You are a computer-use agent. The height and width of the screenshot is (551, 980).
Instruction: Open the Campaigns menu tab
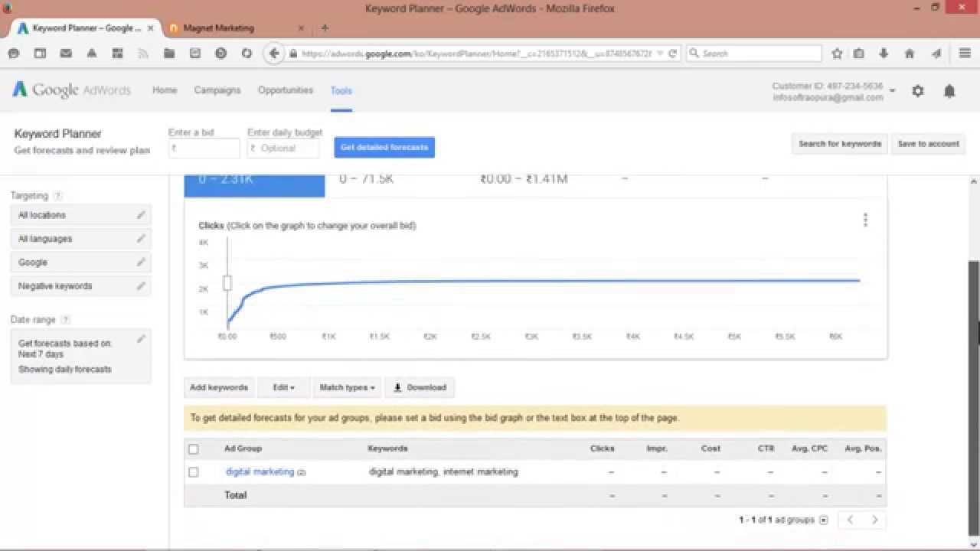pos(217,90)
